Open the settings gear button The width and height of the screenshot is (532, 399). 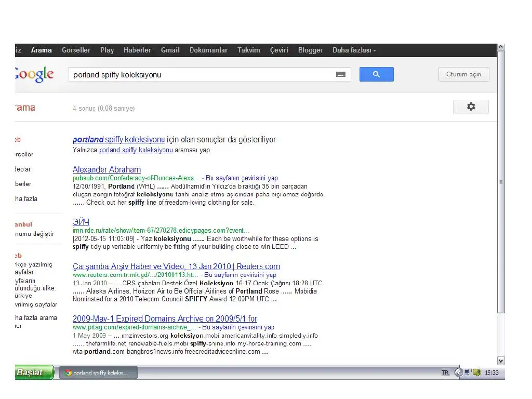tap(471, 107)
